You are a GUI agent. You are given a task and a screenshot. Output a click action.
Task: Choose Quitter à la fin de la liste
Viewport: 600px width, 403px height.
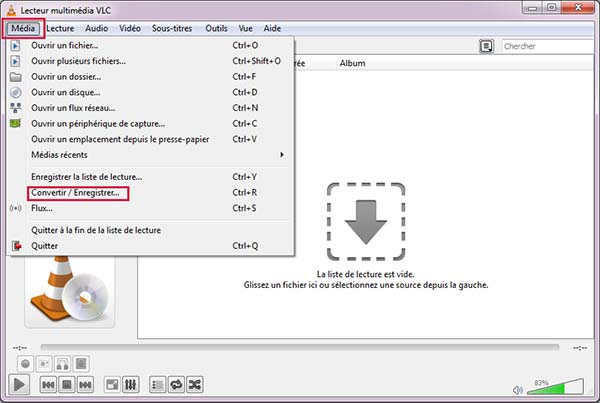click(151, 230)
